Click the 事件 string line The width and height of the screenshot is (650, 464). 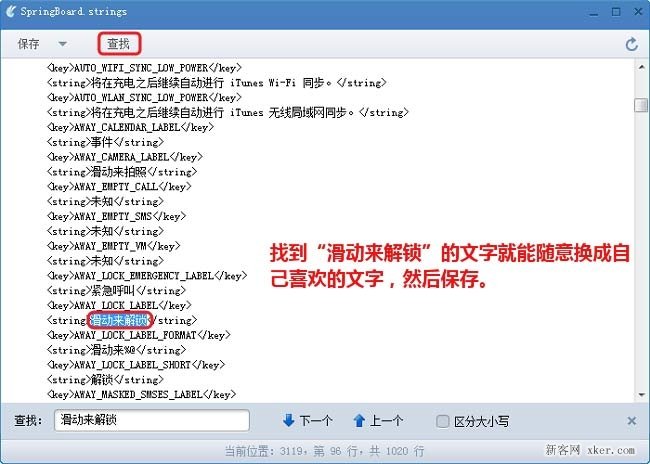105,142
